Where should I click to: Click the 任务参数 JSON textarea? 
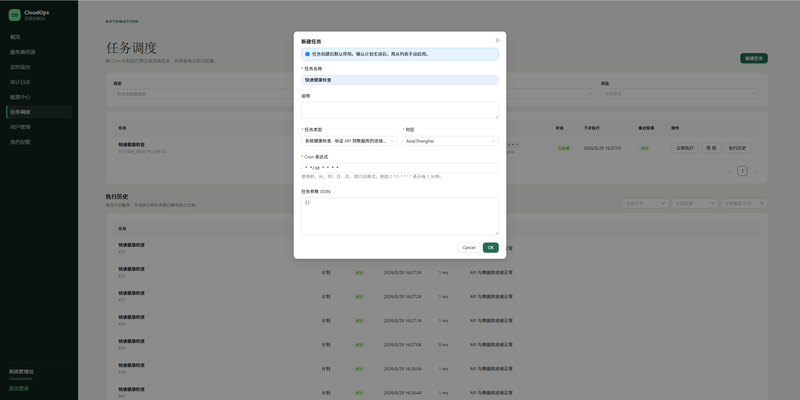point(399,216)
